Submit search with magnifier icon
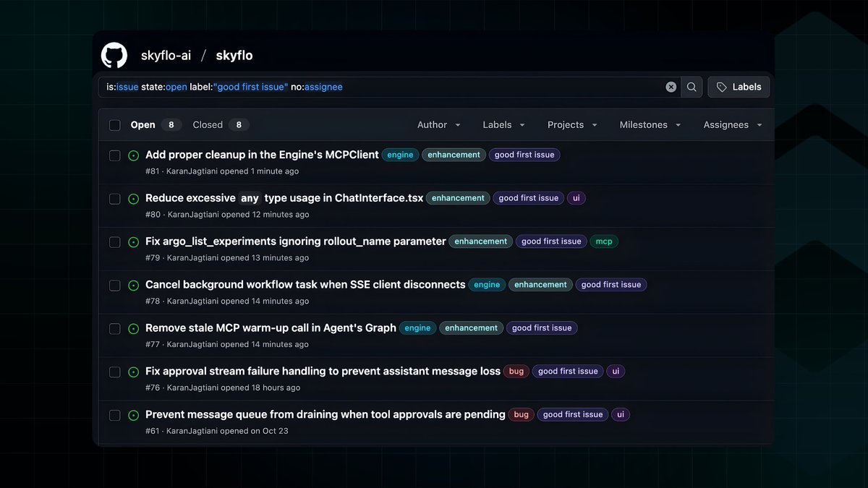The height and width of the screenshot is (488, 868). [x=692, y=87]
